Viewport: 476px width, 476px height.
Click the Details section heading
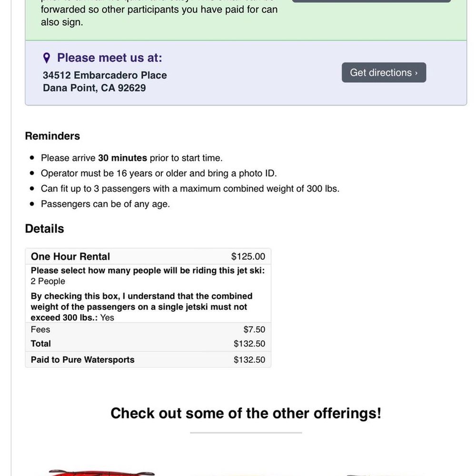tap(44, 228)
